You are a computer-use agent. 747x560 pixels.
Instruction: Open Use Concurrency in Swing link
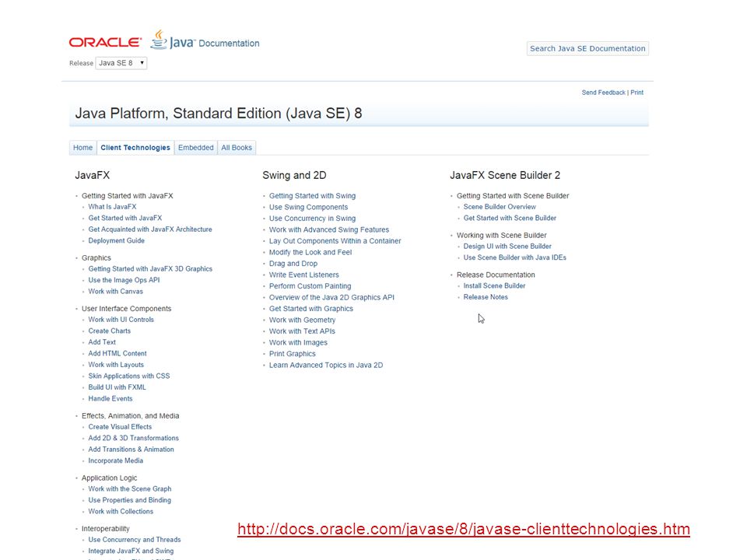click(312, 218)
